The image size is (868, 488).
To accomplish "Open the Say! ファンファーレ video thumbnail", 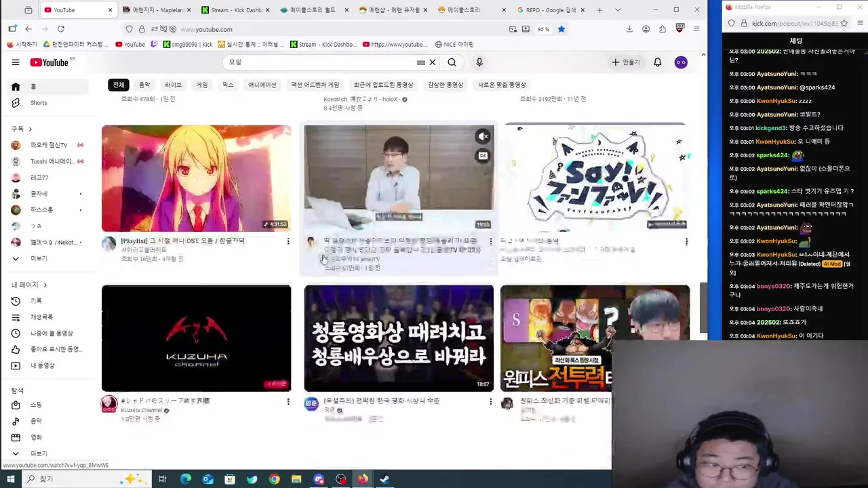I will pyautogui.click(x=595, y=178).
